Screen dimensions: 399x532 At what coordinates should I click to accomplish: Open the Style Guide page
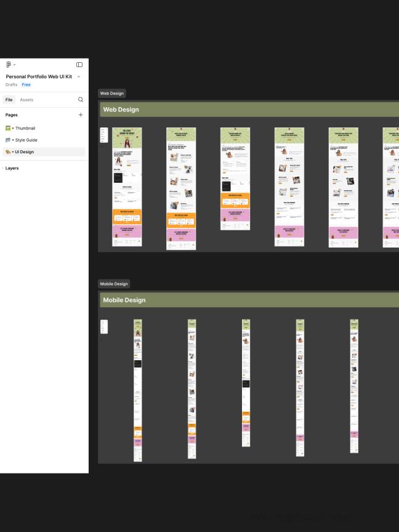coord(25,140)
